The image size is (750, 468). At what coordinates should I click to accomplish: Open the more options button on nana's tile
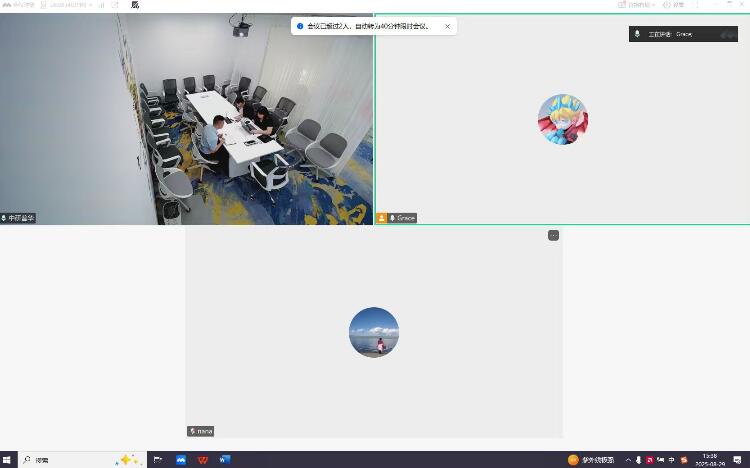tap(553, 235)
